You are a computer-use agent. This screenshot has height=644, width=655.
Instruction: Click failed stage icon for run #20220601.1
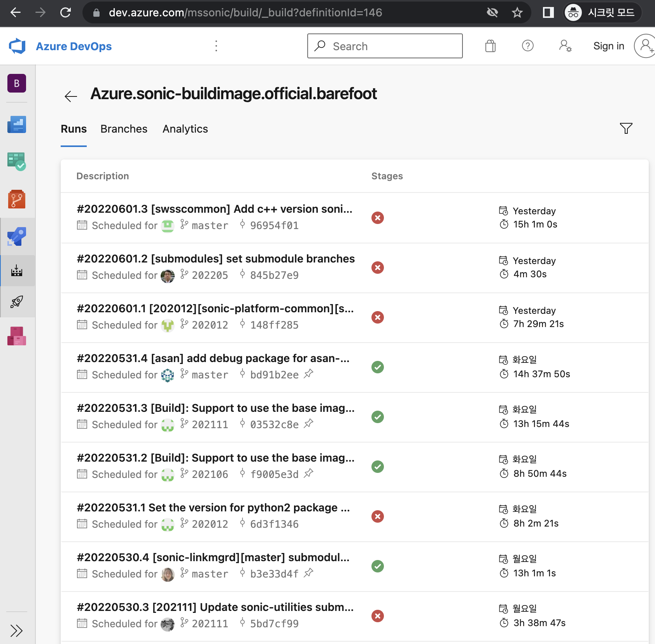(x=378, y=317)
